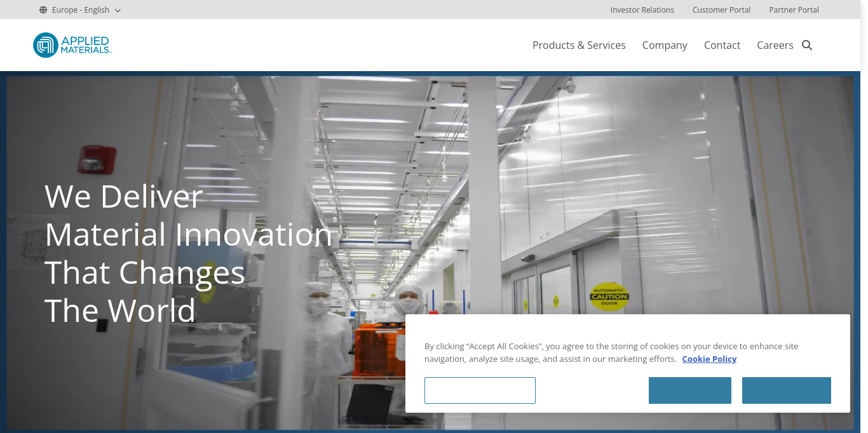
Task: Read the Cookie Policy link
Action: [x=709, y=359]
